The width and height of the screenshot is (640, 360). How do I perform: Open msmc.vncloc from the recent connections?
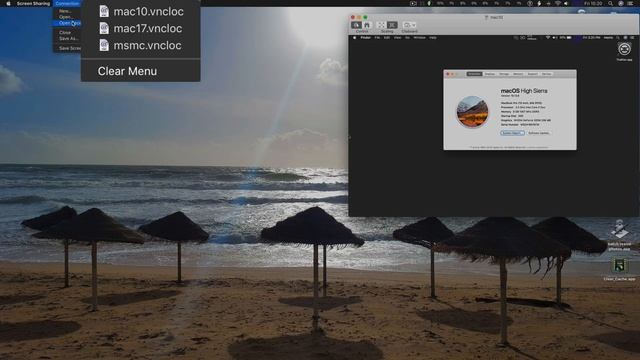tap(140, 45)
